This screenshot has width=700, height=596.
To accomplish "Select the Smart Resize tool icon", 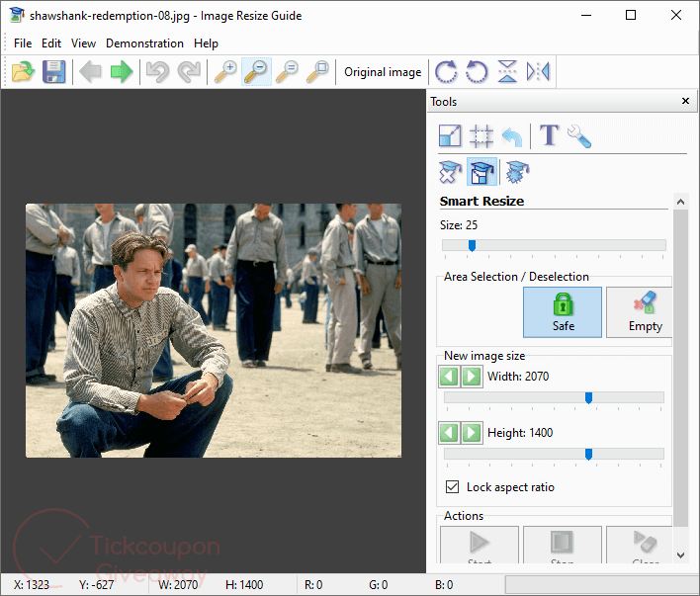I will coord(481,171).
